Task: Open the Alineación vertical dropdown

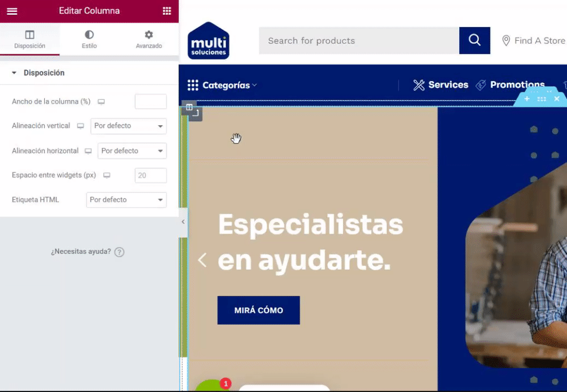Action: (128, 126)
